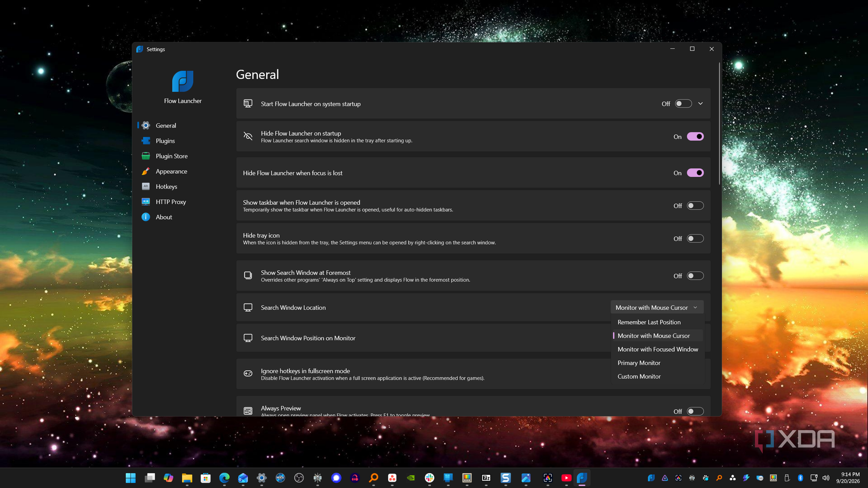The image size is (868, 488).
Task: Select Remember Last Position option
Action: tap(658, 322)
